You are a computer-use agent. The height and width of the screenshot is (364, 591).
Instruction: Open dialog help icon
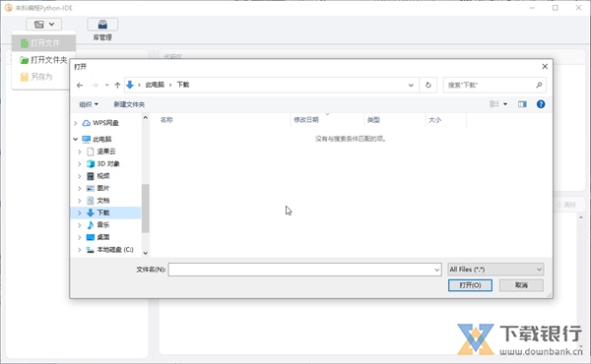pyautogui.click(x=541, y=104)
